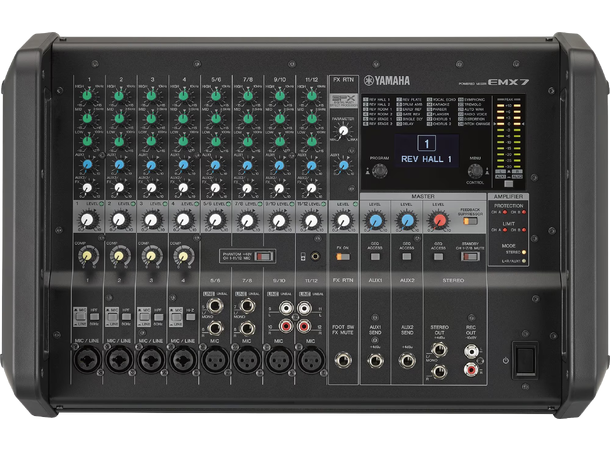
Task: Click the MENU/CONTROL rotary encoder
Action: click(475, 171)
